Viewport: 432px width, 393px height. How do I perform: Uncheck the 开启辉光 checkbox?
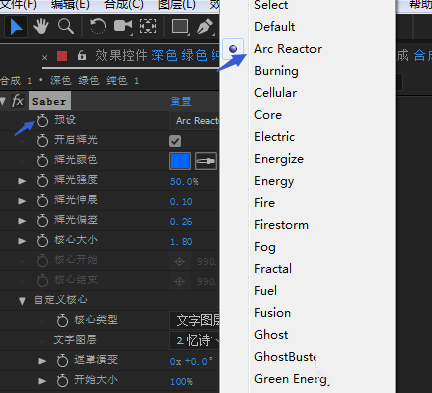(x=175, y=141)
